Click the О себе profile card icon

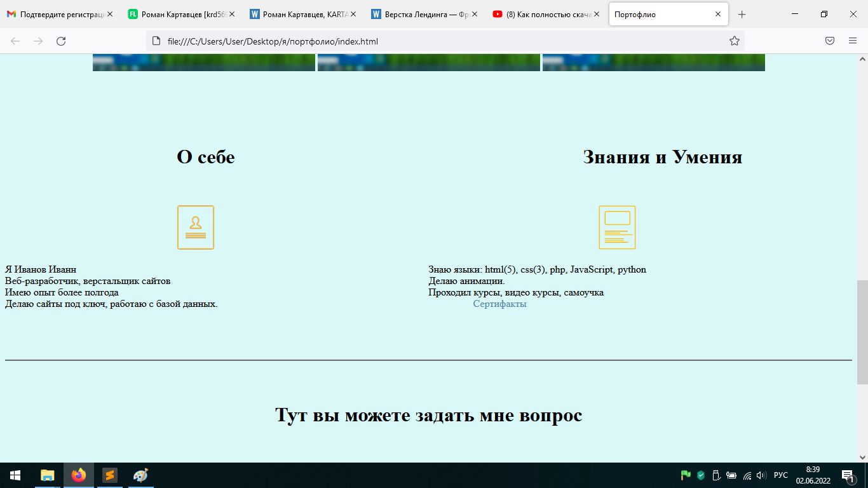[x=196, y=227]
